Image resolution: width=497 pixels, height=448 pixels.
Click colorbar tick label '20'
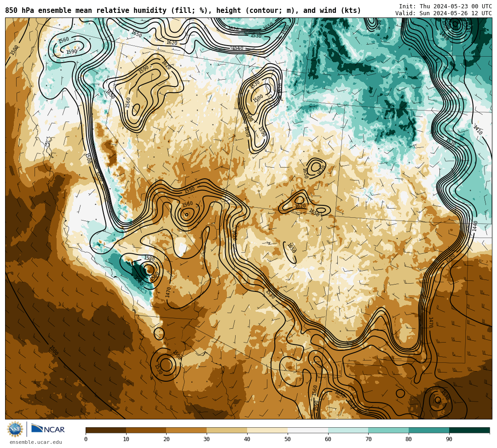click(x=167, y=439)
